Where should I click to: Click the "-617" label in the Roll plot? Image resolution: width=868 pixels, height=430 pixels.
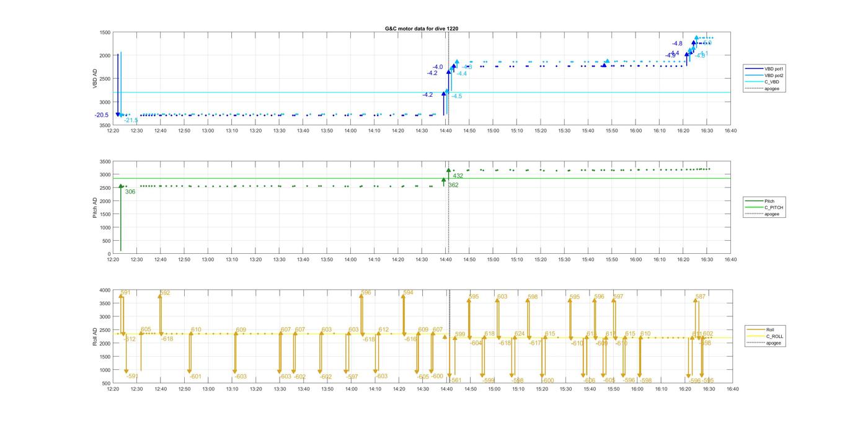(535, 343)
